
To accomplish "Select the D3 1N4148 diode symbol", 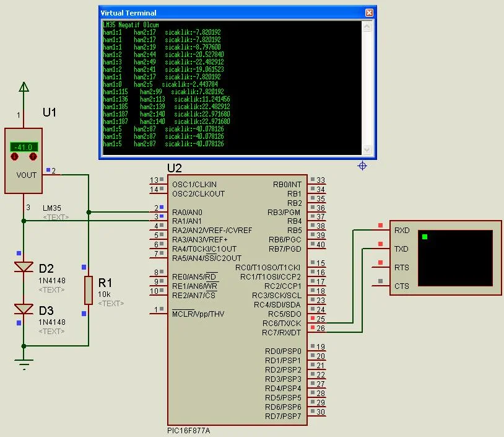I will [x=24, y=309].
